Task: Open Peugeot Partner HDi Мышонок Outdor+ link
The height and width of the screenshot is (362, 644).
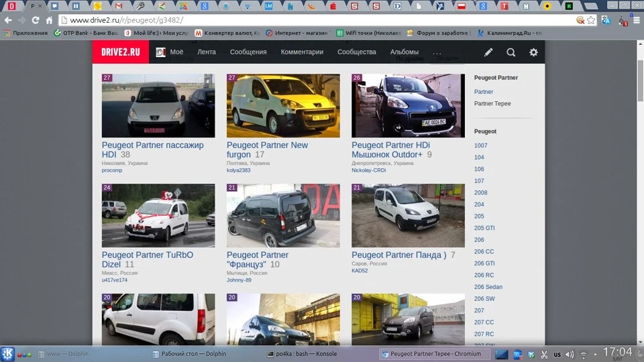Action: tap(390, 149)
